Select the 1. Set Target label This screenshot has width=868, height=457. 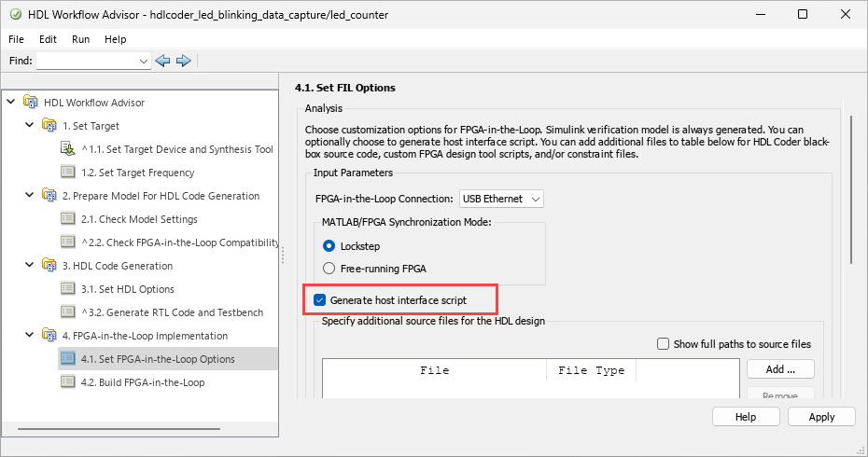pos(91,126)
